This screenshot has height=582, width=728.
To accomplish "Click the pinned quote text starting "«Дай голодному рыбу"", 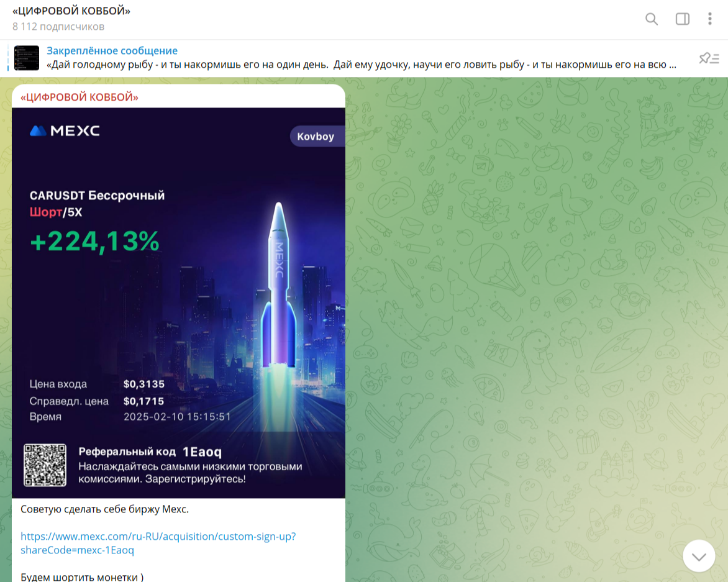I will 362,65.
